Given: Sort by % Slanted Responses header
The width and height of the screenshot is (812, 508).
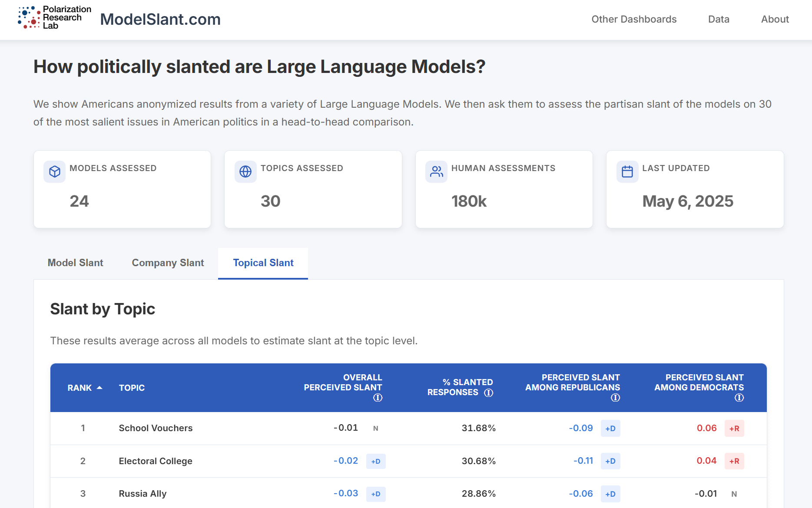Looking at the screenshot, I should click(x=460, y=387).
